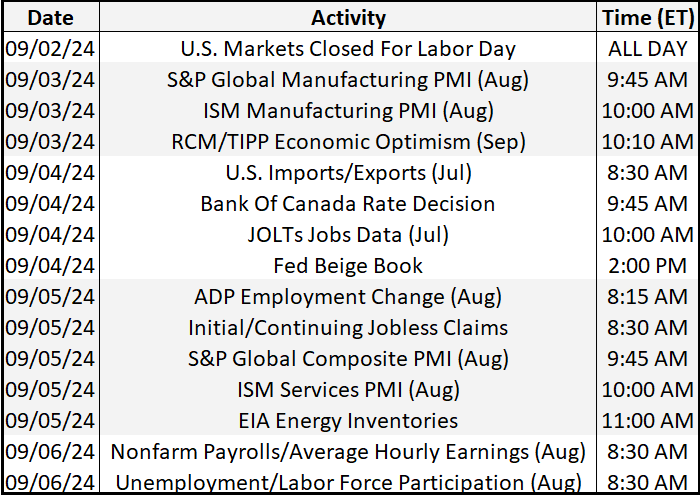The width and height of the screenshot is (700, 495).
Task: Select the ISM Manufacturing PMI (Aug) cell
Action: pos(348,110)
